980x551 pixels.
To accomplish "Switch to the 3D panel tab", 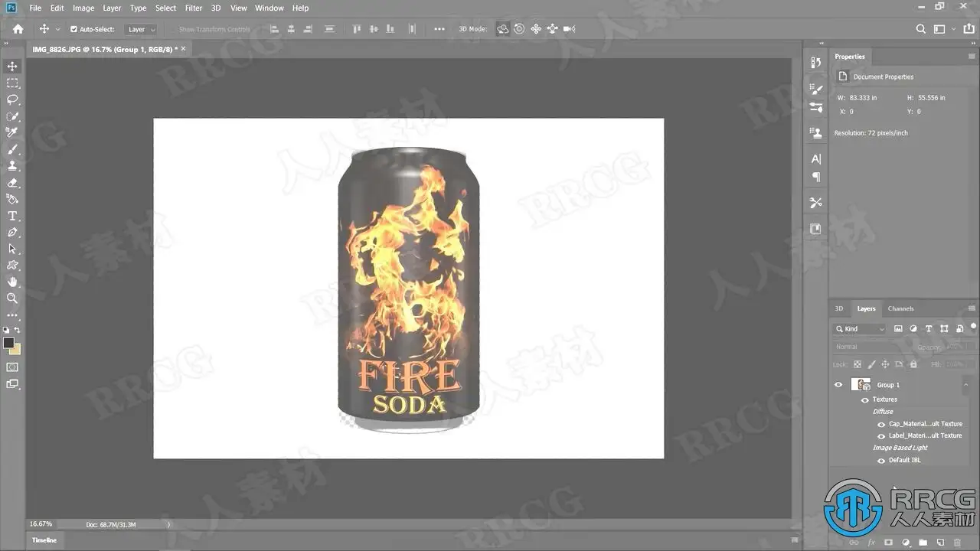I will (x=838, y=309).
